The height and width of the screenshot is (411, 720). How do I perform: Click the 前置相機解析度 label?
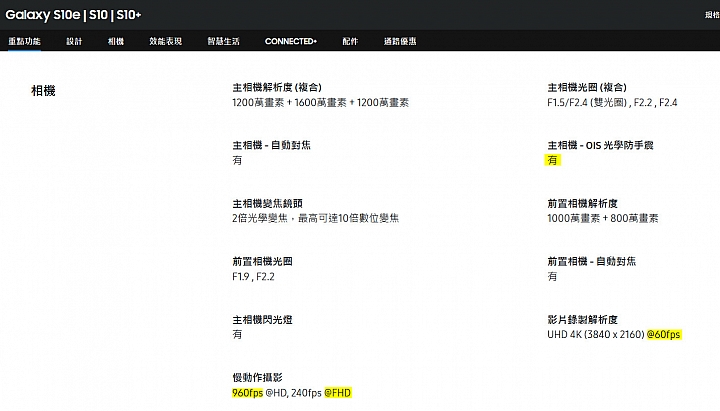[x=582, y=203]
